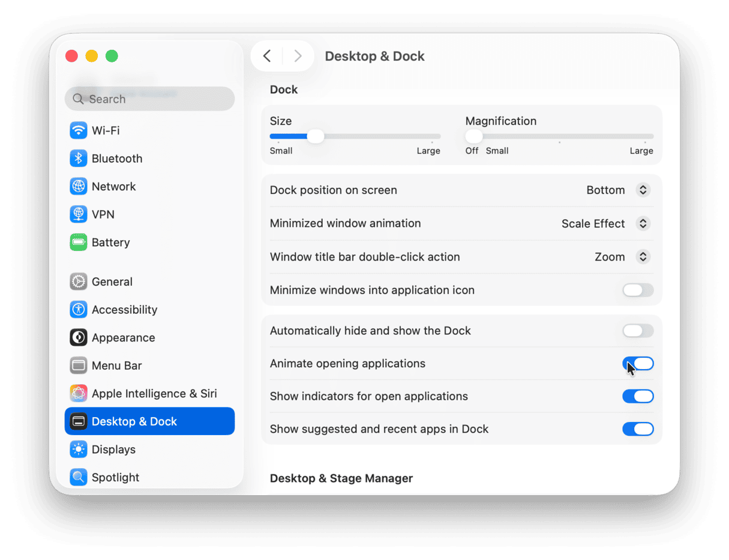The width and height of the screenshot is (729, 560).
Task: Open Bluetooth settings via its icon
Action: 78,158
